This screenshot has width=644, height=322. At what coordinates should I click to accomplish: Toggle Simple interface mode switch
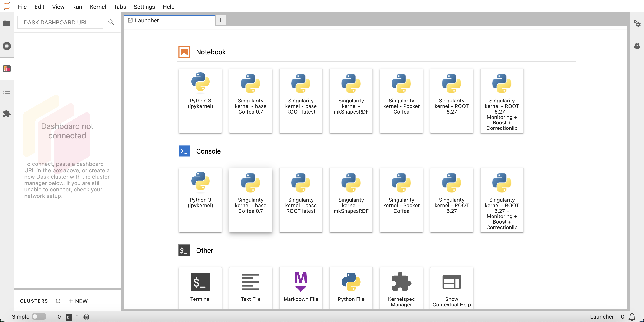pyautogui.click(x=39, y=316)
